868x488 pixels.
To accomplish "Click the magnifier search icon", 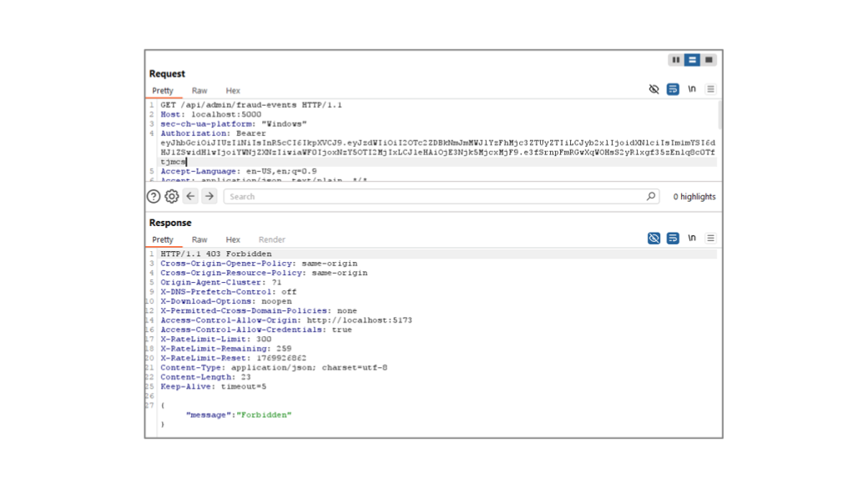I will tap(651, 196).
